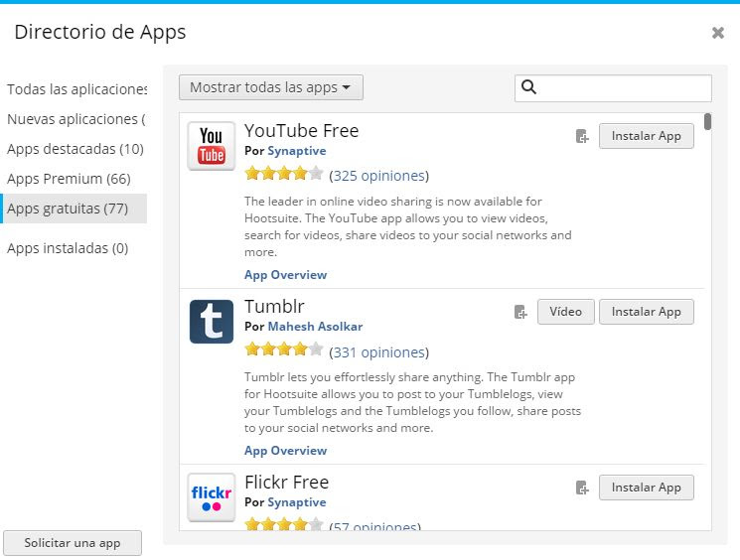Click the app search input field
The height and width of the screenshot is (560, 740).
pyautogui.click(x=613, y=87)
